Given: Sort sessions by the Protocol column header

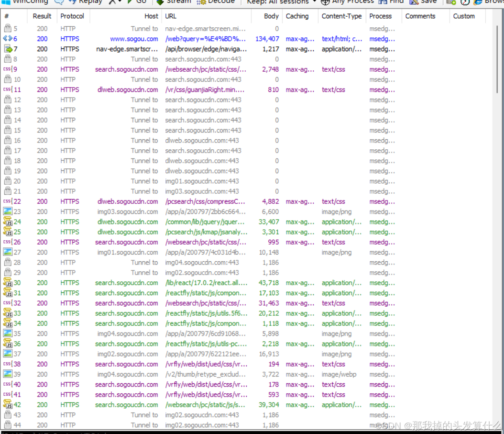Looking at the screenshot, I should pos(72,16).
